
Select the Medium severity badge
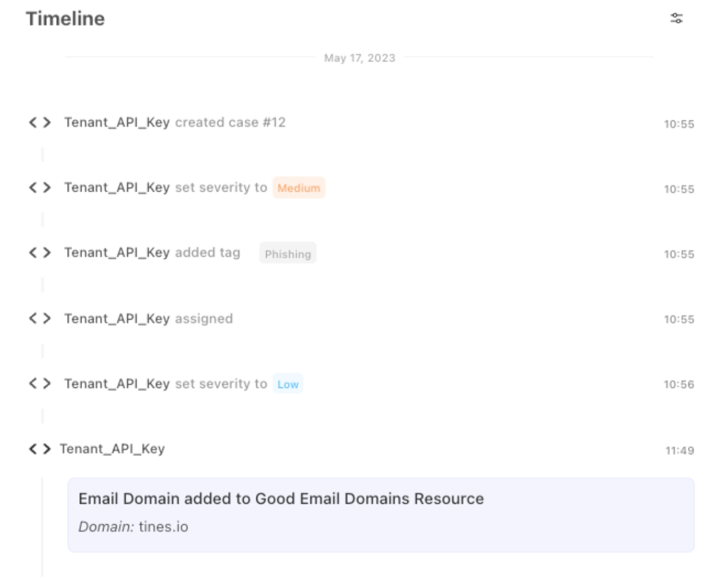click(x=299, y=188)
